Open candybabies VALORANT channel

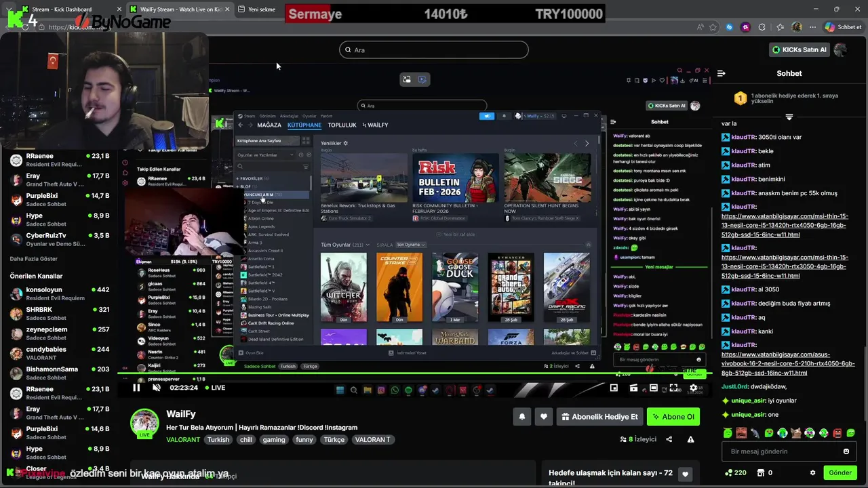(60, 353)
